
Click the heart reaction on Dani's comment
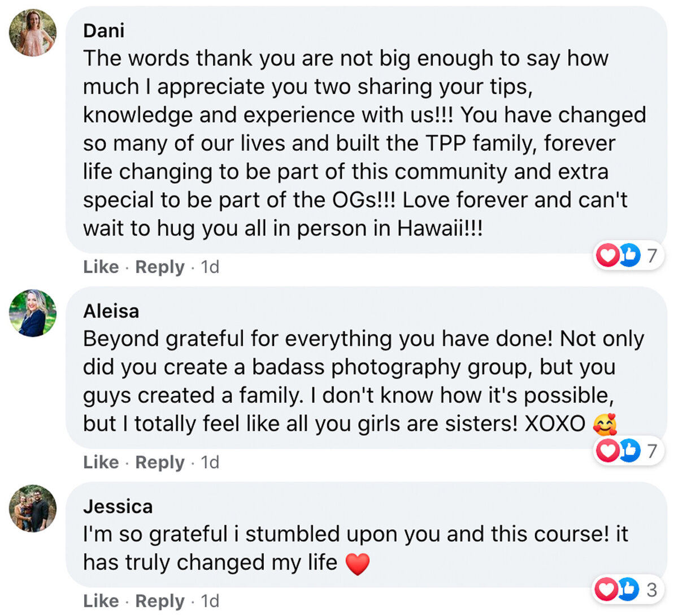[x=608, y=256]
